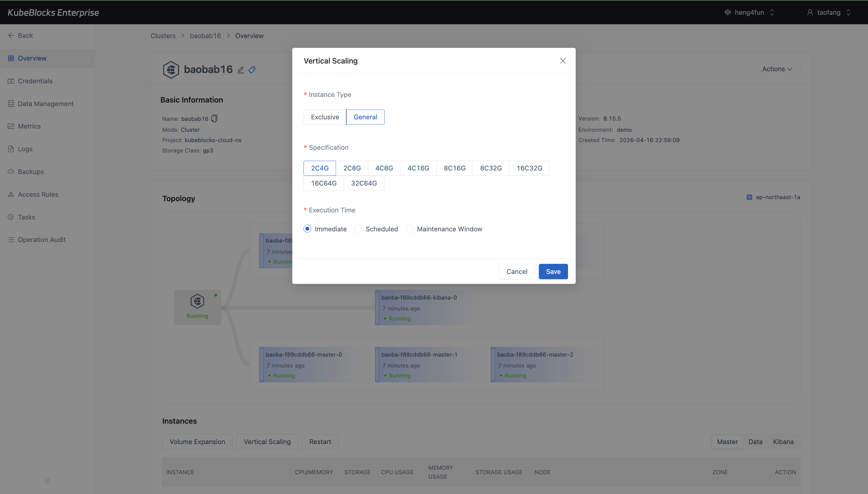This screenshot has height=494, width=868.
Task: Click the heng4fun organization icon
Action: tap(728, 12)
